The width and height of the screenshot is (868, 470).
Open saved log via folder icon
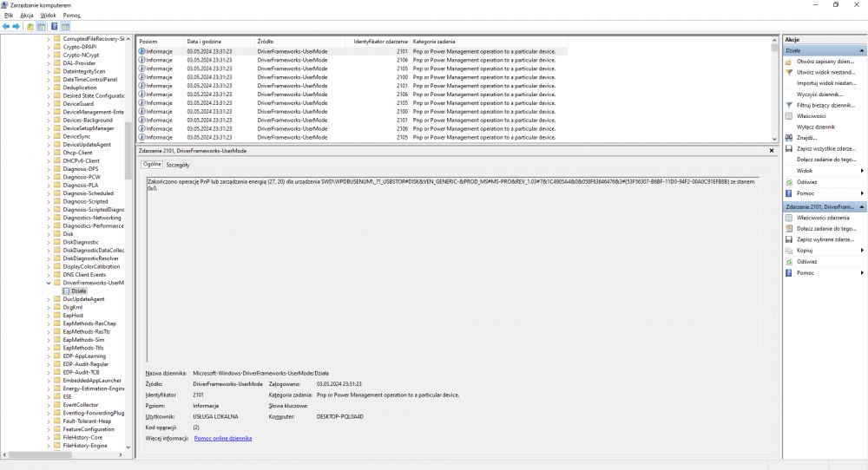tap(789, 62)
